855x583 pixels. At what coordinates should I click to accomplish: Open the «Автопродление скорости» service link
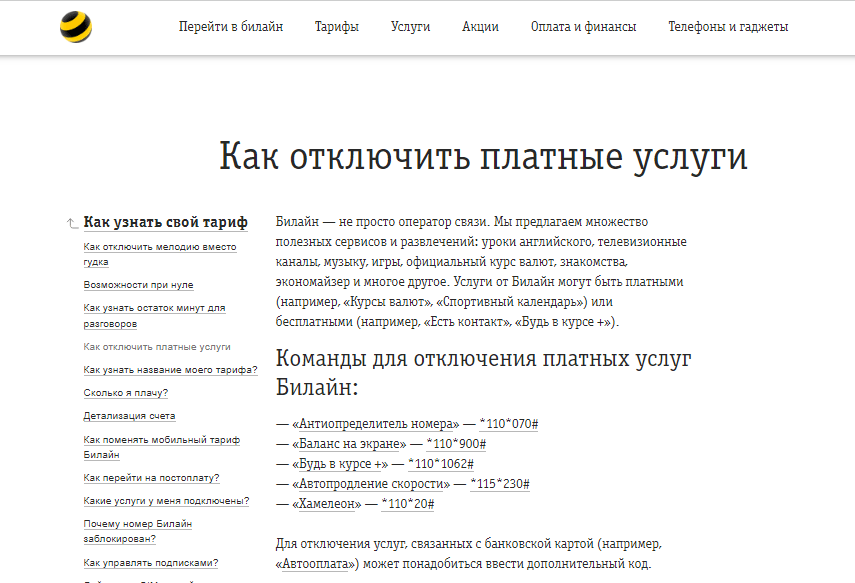tap(370, 484)
